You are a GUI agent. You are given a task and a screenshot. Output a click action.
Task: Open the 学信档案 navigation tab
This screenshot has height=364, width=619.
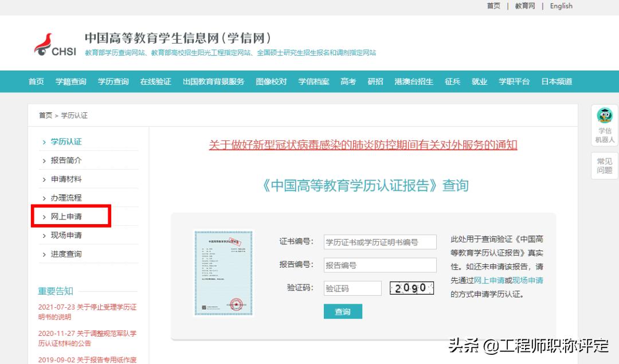[313, 81]
